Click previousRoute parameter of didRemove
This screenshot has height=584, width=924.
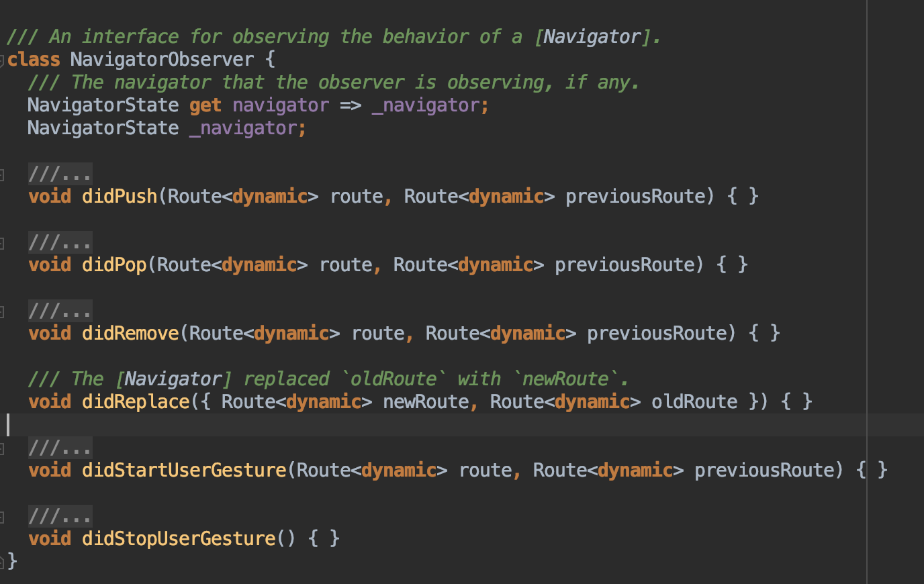click(657, 334)
